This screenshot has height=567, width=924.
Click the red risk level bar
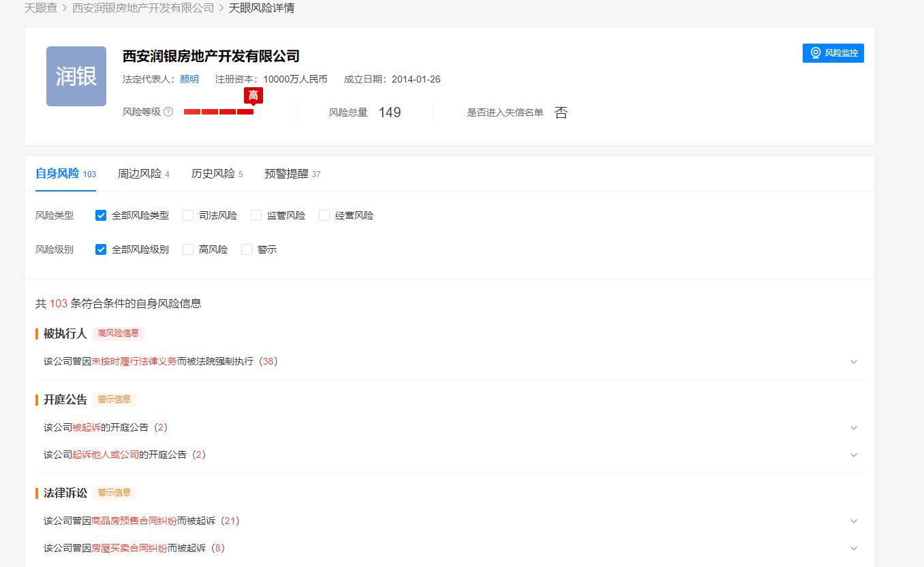(x=219, y=112)
